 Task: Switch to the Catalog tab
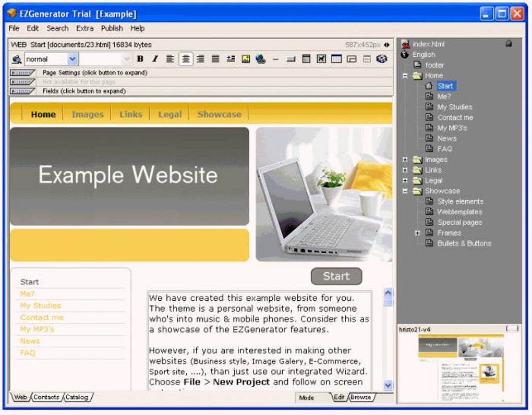coord(77,397)
